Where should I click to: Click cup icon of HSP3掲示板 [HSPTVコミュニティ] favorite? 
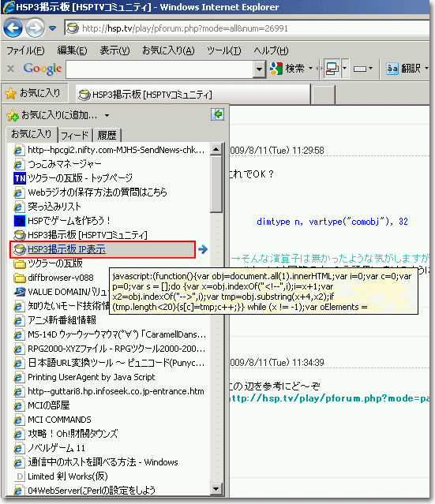click(x=19, y=235)
